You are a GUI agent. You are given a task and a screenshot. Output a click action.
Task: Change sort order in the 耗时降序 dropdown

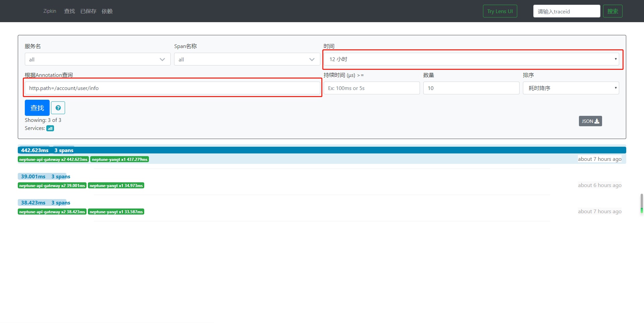571,88
